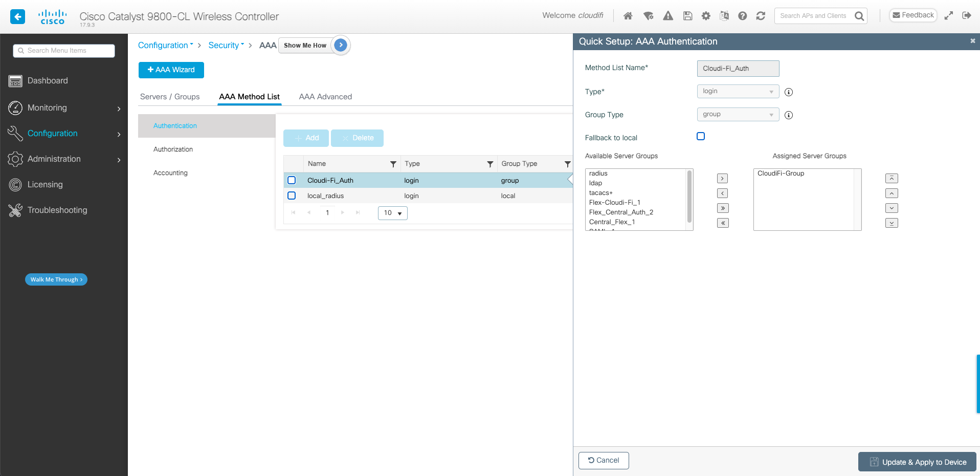Click the home icon in top toolbar
Image resolution: width=980 pixels, height=476 pixels.
628,16
